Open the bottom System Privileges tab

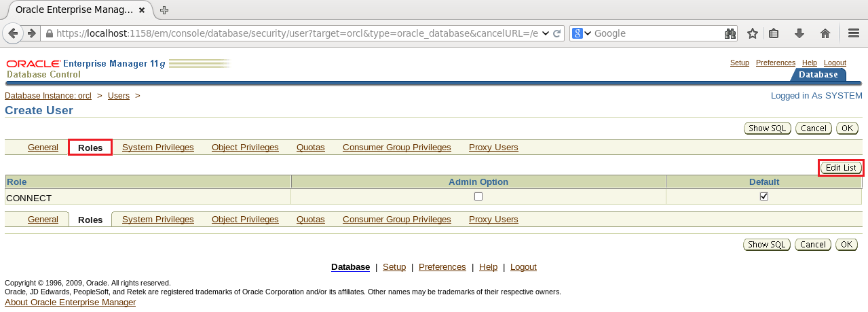click(x=158, y=219)
